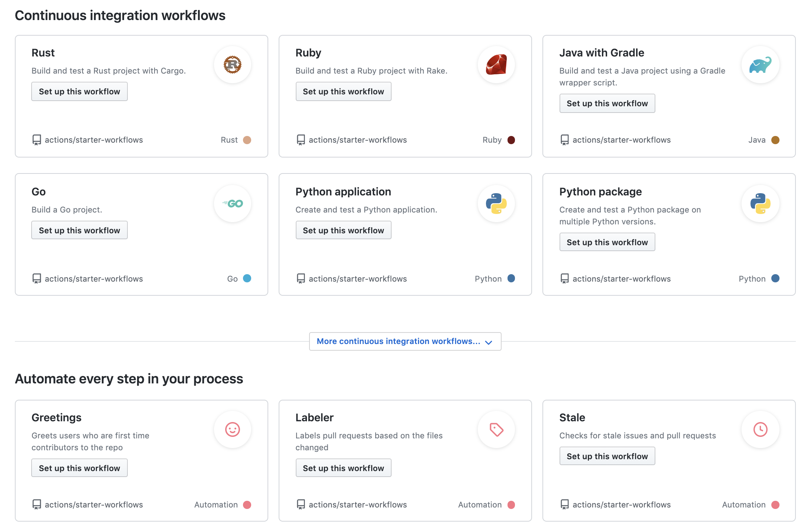Click the Gradle elephant icon
Screen dimensions: 804x532
[x=760, y=65]
